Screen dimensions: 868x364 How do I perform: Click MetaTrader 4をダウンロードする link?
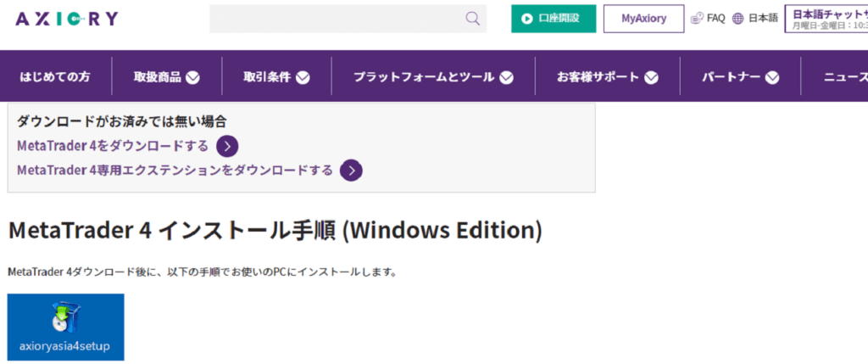tap(113, 146)
